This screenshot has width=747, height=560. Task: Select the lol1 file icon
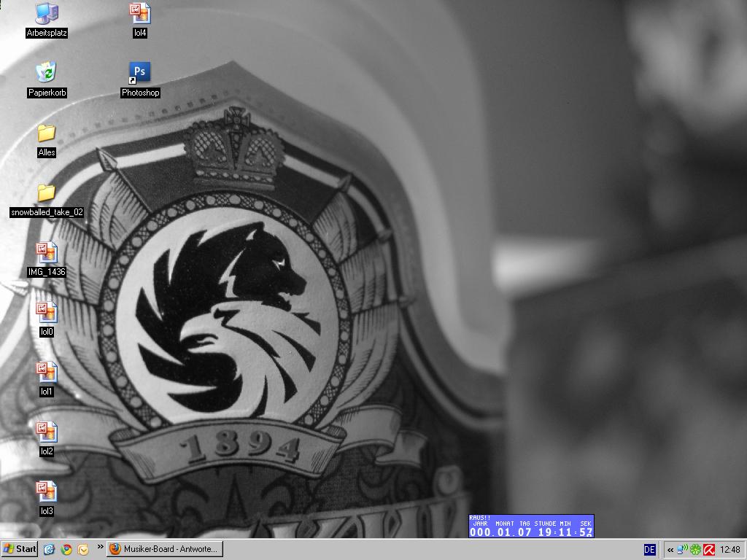pos(47,379)
